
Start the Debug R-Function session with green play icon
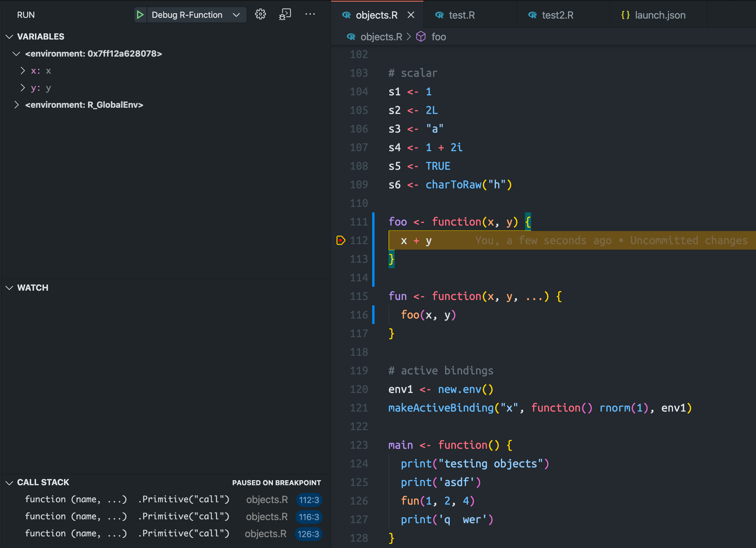click(140, 15)
